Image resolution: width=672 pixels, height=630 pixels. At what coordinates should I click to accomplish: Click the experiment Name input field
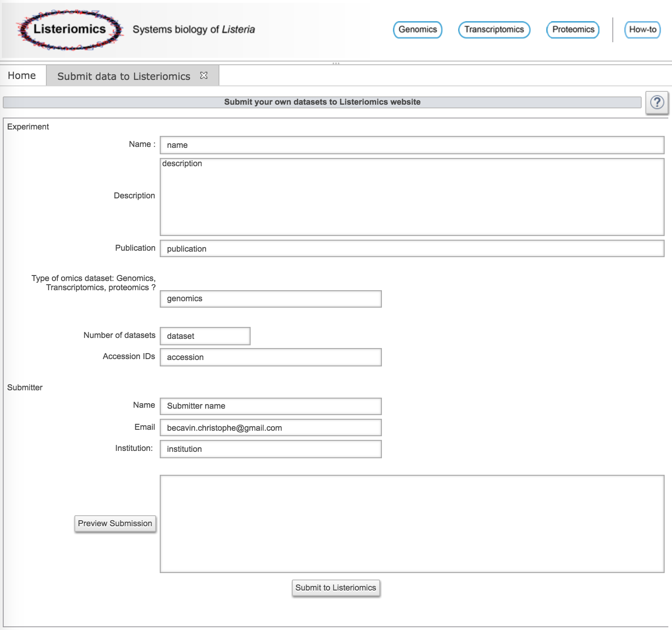[412, 145]
